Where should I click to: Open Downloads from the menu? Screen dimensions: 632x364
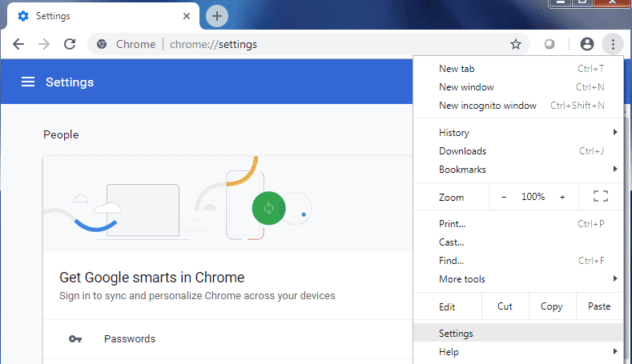[518, 151]
